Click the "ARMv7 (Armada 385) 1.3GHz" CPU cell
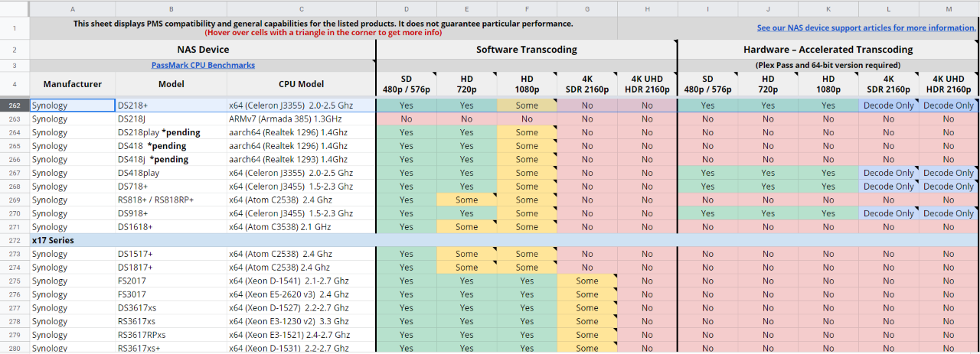 301,119
